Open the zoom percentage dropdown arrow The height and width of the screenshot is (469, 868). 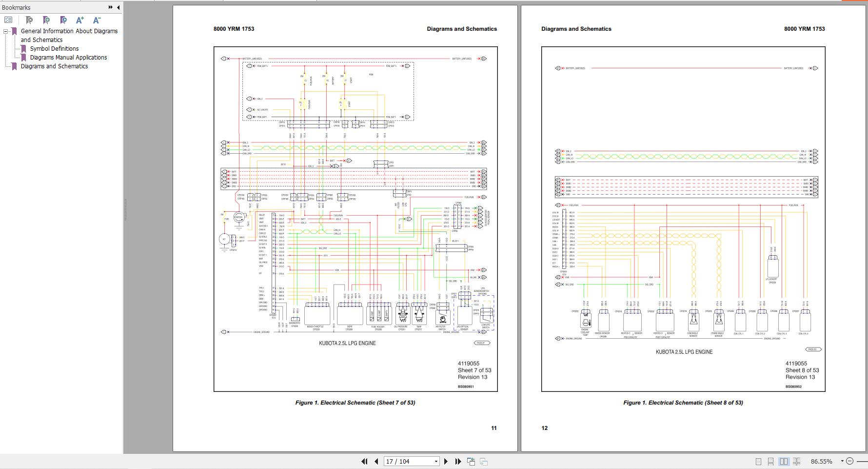842,461
